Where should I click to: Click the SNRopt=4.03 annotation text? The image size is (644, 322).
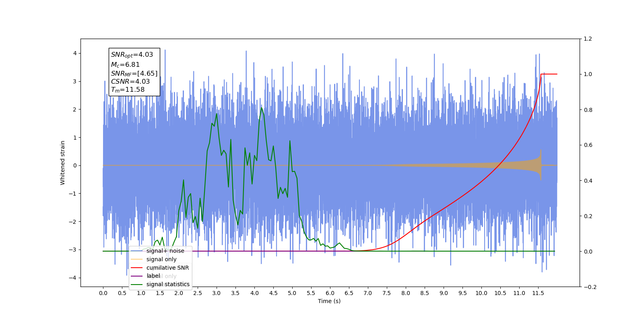(x=132, y=55)
